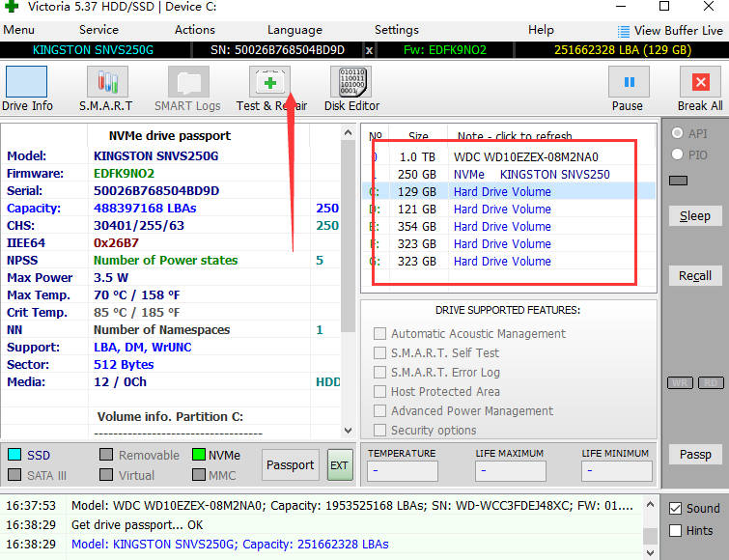
Task: Click the Passport button
Action: 290,464
